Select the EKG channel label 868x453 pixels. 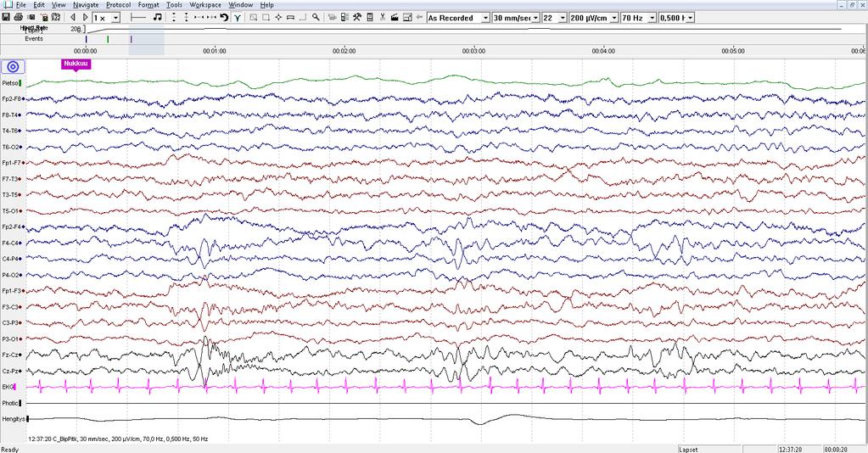pyautogui.click(x=8, y=387)
